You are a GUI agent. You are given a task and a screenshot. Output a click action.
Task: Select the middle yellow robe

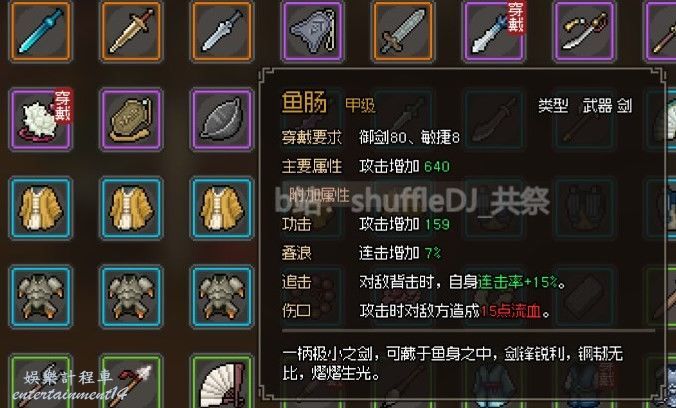point(131,208)
